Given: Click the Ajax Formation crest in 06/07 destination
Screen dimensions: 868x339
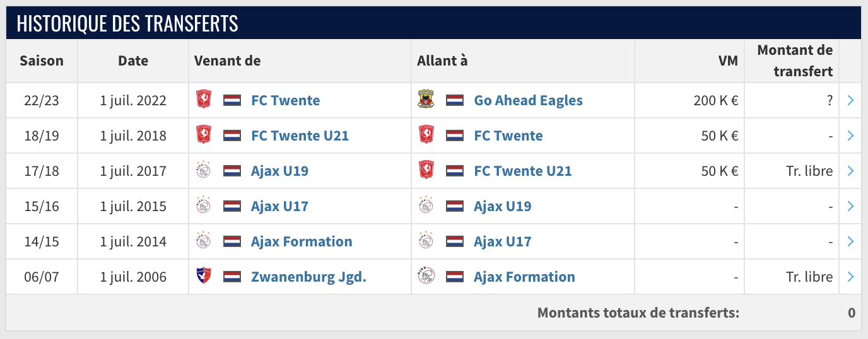Looking at the screenshot, I should [426, 277].
